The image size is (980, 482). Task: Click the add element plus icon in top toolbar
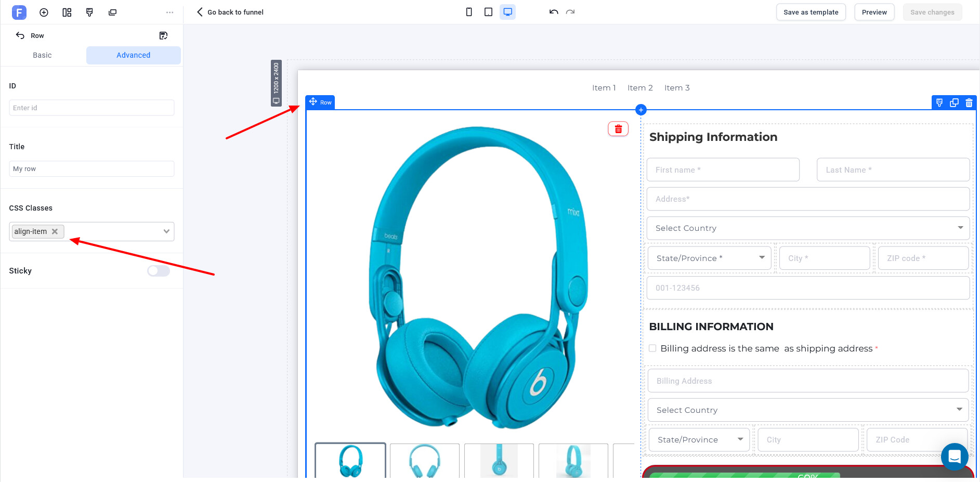point(44,12)
